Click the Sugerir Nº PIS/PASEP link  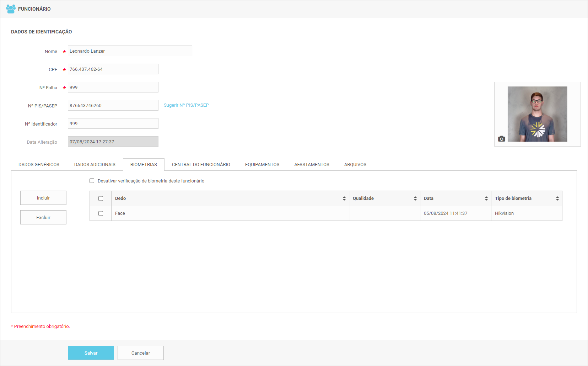(186, 105)
